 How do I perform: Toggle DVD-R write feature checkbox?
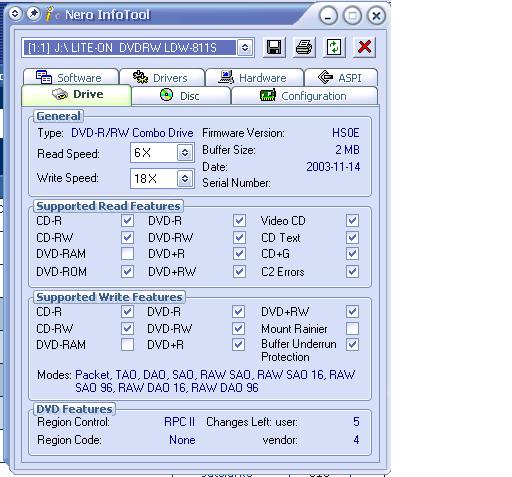pyautogui.click(x=238, y=312)
